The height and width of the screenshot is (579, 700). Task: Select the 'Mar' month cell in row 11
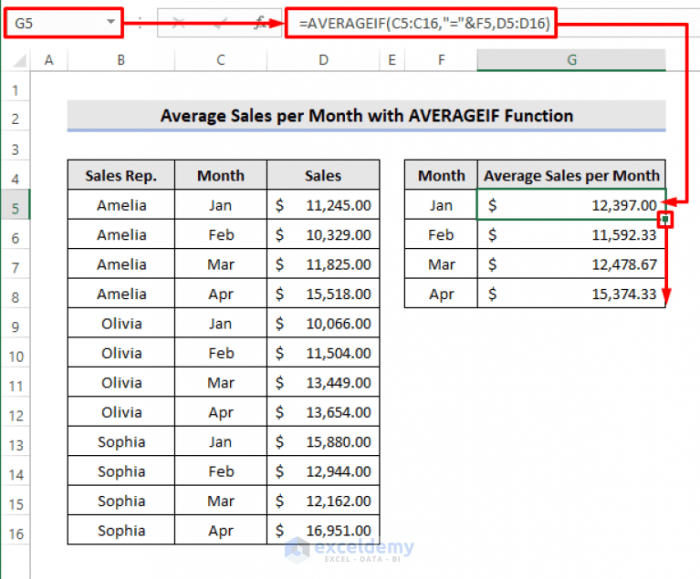[x=221, y=383]
